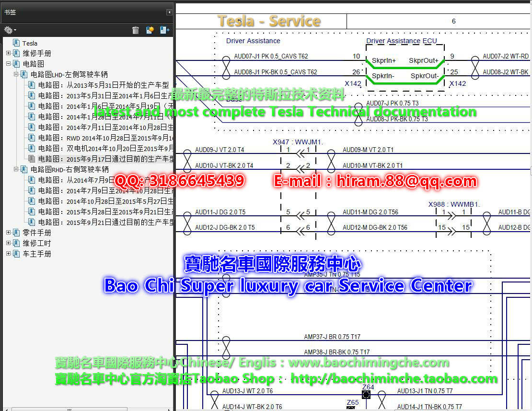
Task: Select bookmark 2015年9月17日通过目前的生产车型
Action: tap(105, 158)
